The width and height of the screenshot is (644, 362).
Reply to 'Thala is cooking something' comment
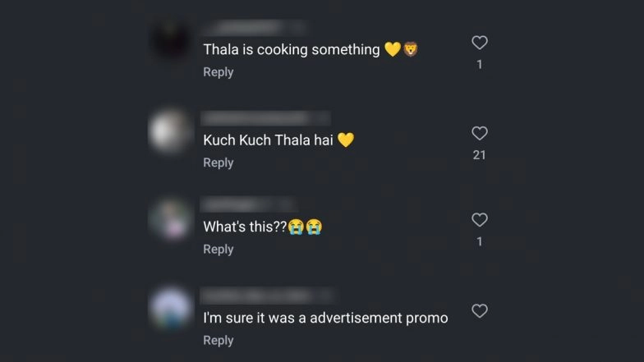(218, 72)
